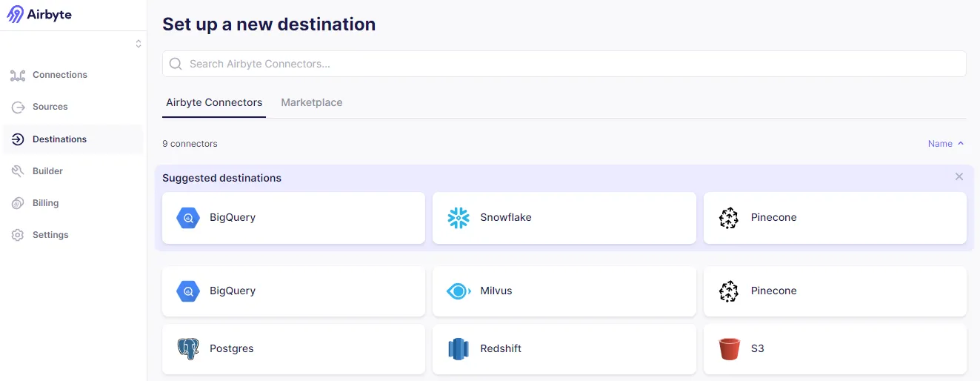Select Destinations in the sidebar
This screenshot has height=381, width=980.
[73, 139]
